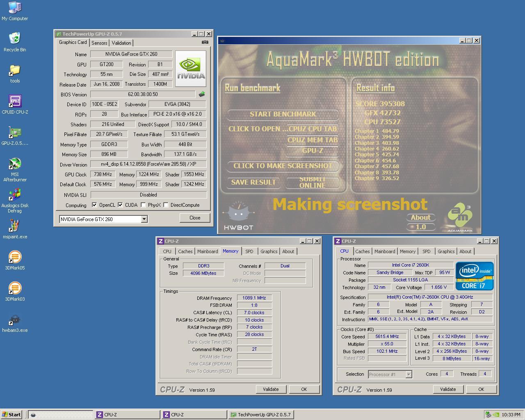The height and width of the screenshot is (420, 525).
Task: Click GPU-Z camera screenshot icon
Action: point(205,42)
